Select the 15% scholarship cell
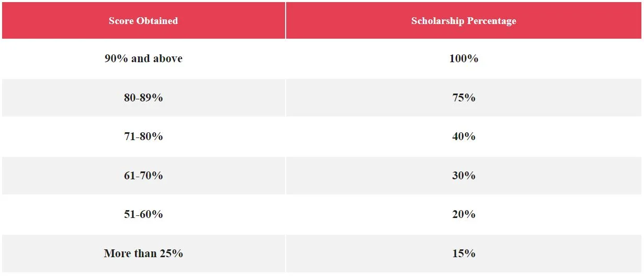The image size is (644, 276). (x=464, y=254)
